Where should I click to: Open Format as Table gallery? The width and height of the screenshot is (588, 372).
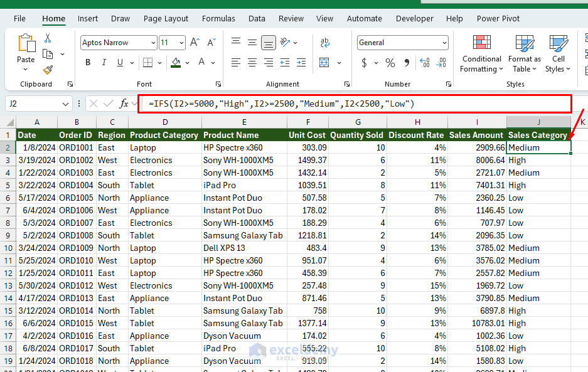(x=524, y=53)
